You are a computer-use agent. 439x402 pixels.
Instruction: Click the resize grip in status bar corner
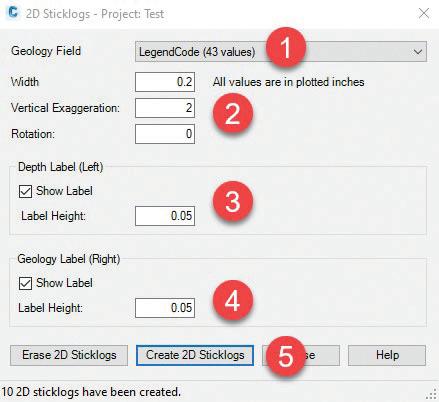[x=432, y=394]
